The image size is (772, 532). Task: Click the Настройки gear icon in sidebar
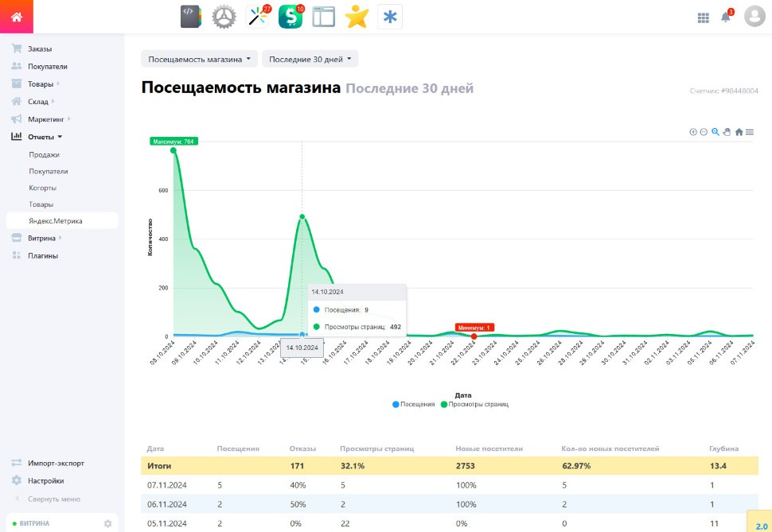point(17,480)
